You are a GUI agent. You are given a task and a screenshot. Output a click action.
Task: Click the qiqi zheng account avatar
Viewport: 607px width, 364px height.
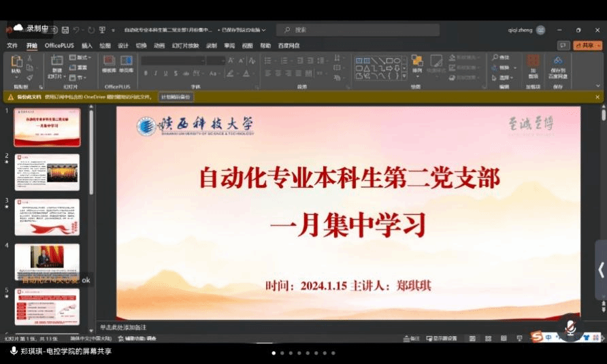click(x=541, y=30)
